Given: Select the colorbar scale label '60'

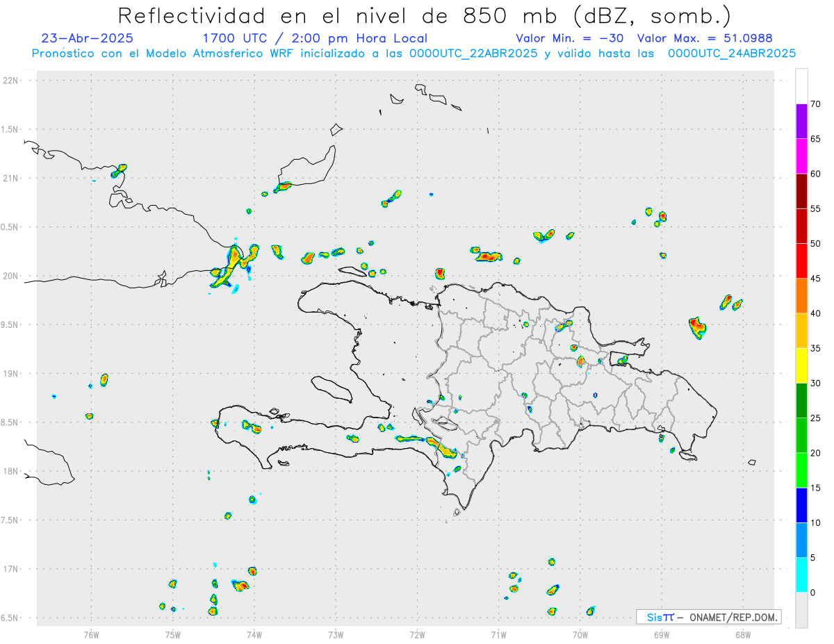Looking at the screenshot, I should (x=816, y=174).
